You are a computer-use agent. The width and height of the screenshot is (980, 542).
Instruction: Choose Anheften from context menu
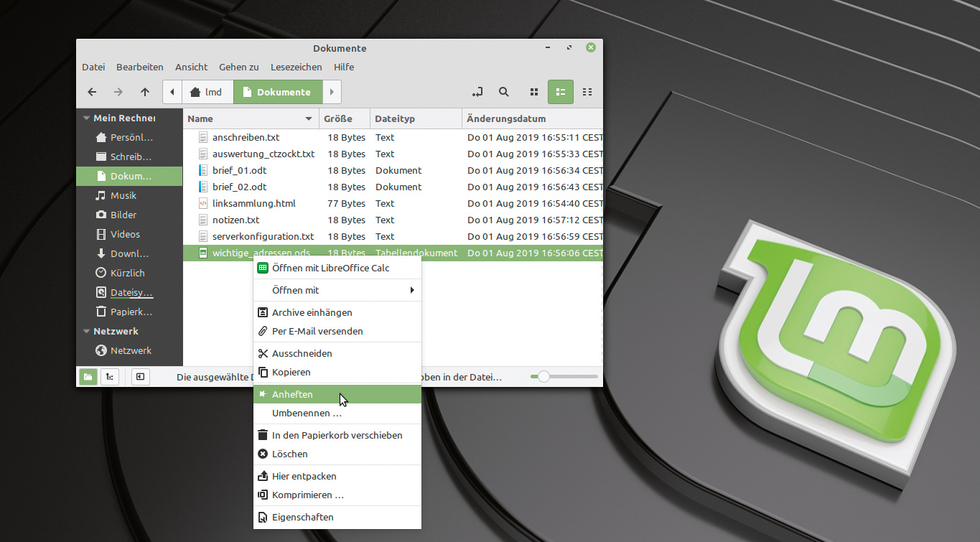pos(292,394)
